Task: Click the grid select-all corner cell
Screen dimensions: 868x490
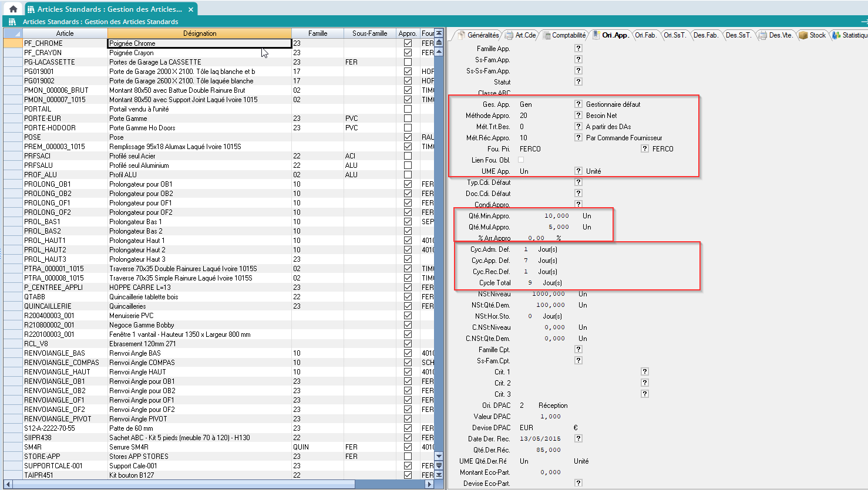Action: coord(12,33)
